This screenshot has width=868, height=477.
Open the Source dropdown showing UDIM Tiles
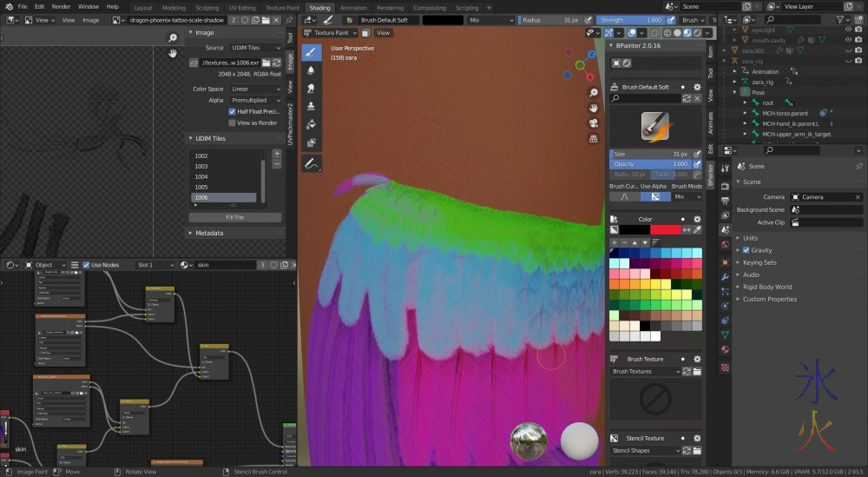click(x=254, y=48)
